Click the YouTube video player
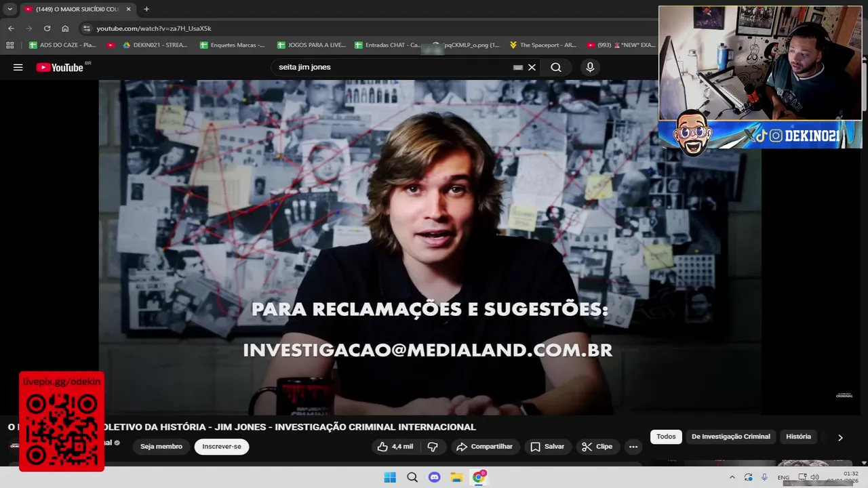The image size is (868, 488). (x=430, y=247)
